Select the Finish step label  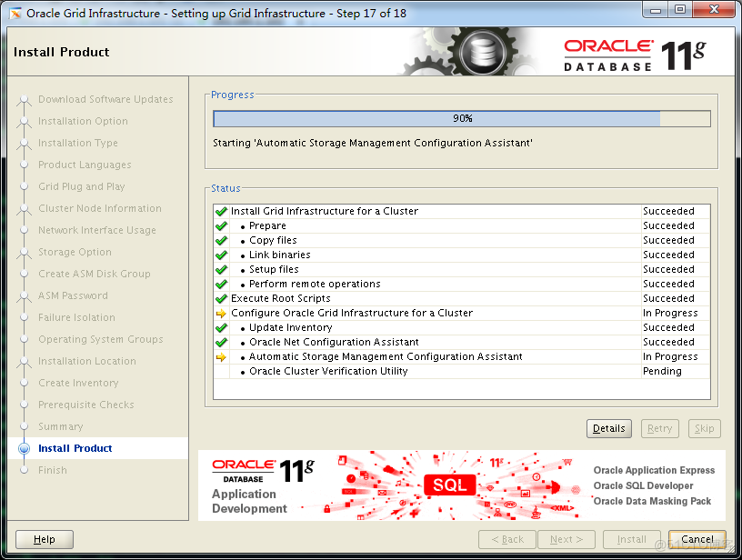[x=53, y=470]
